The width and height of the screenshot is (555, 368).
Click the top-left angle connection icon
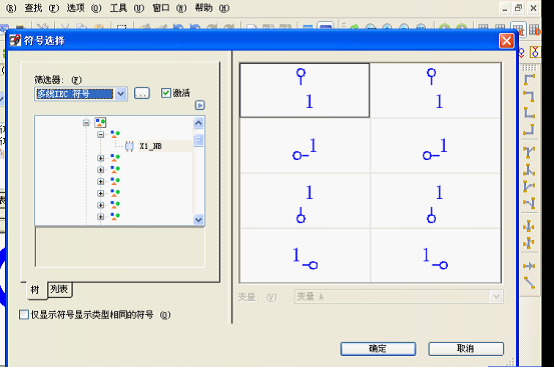(x=529, y=80)
